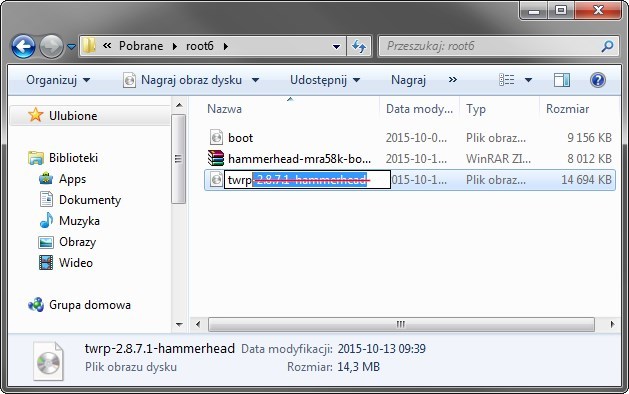
Task: Open the Muzyka library
Action: click(x=79, y=221)
